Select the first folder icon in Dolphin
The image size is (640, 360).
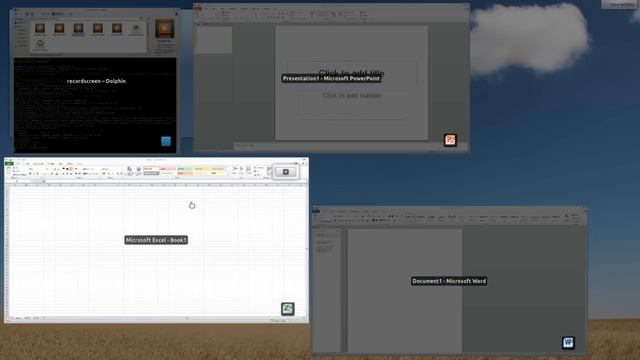(x=40, y=28)
